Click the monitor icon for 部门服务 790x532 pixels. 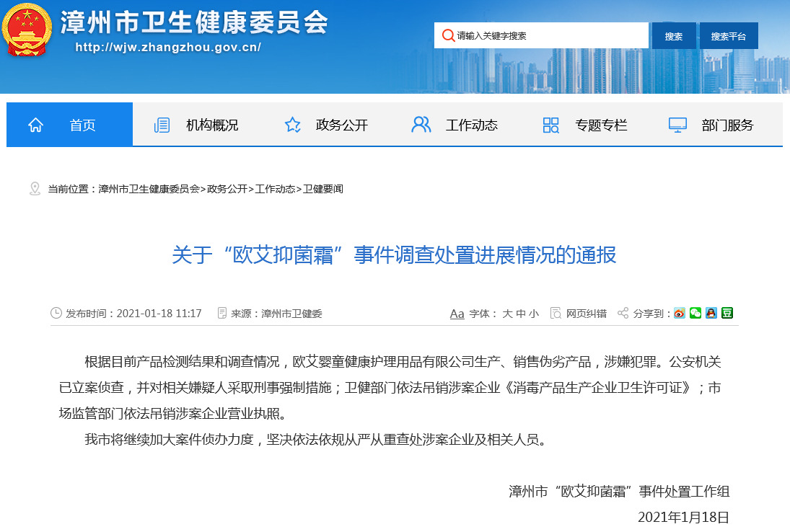tap(677, 125)
